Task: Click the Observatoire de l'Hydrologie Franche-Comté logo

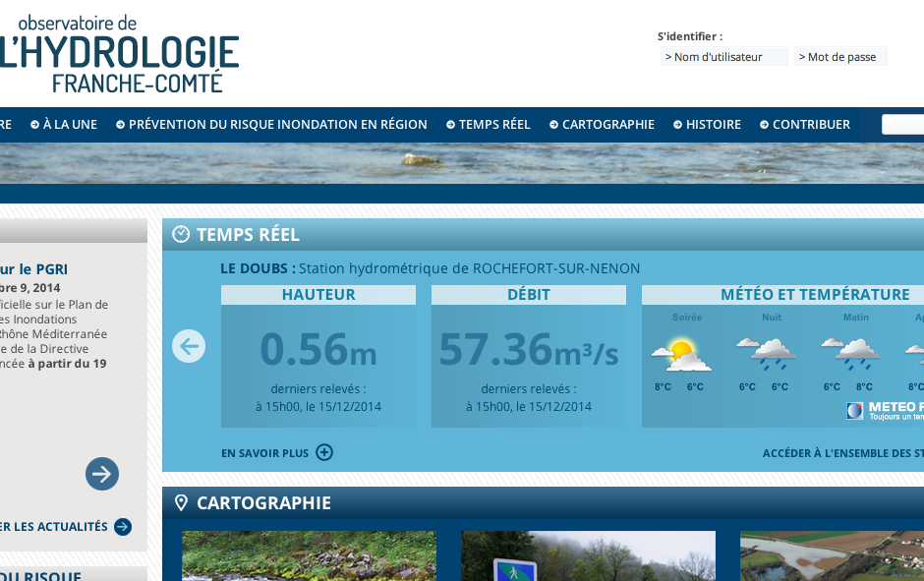Action: 120,54
